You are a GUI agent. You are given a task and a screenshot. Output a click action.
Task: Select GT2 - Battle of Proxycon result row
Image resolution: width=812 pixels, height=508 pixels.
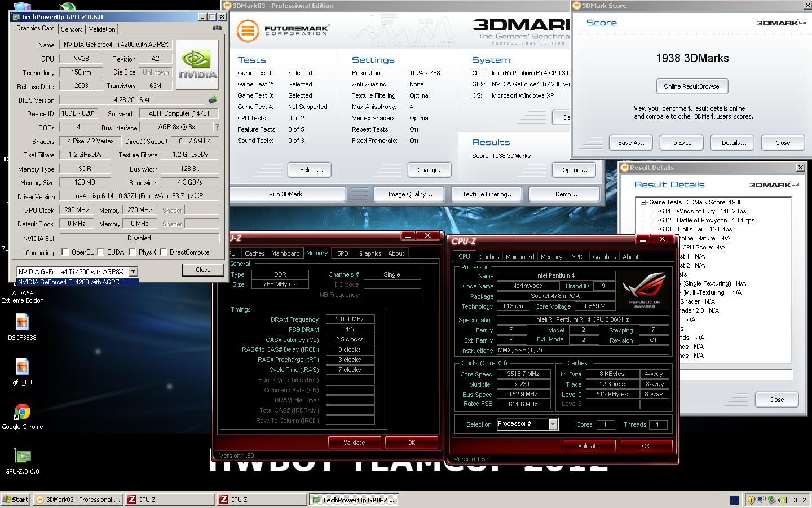point(707,220)
